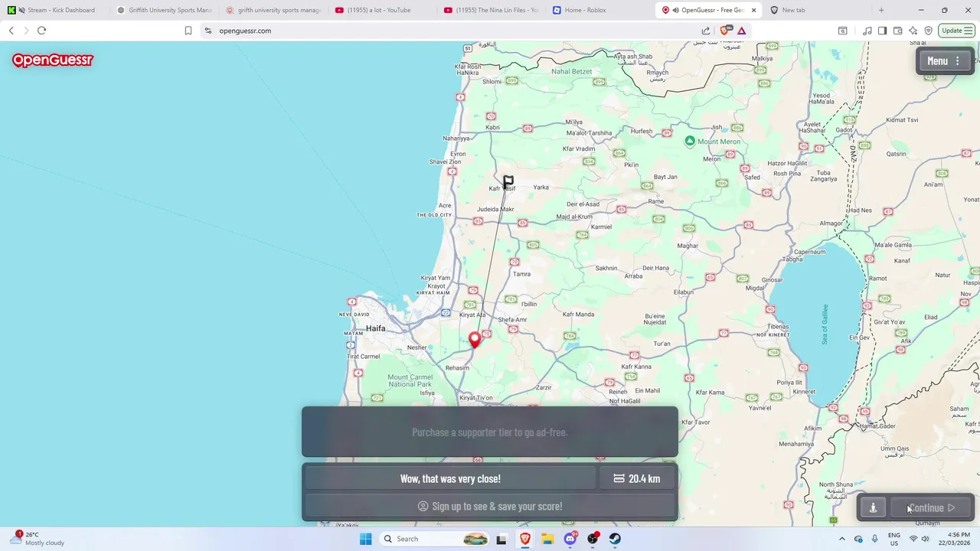
Task: Reload the OpenGuessr page
Action: (41, 31)
